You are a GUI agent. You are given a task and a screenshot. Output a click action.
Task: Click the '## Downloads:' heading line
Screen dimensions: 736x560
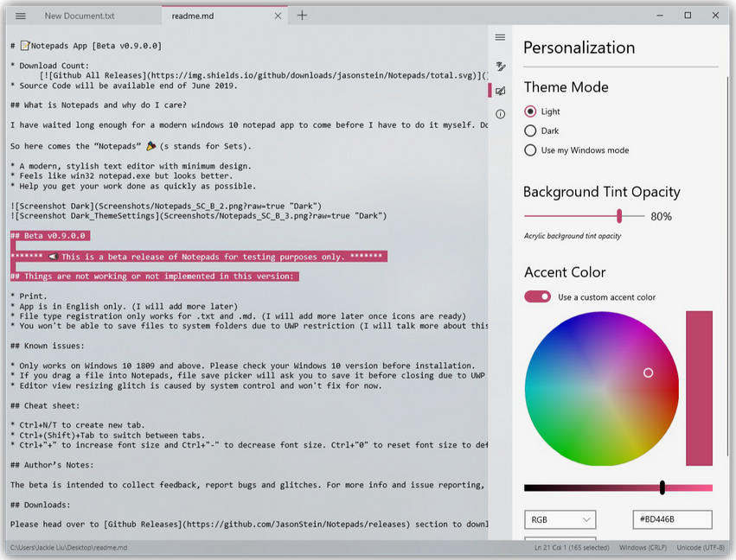pos(41,505)
